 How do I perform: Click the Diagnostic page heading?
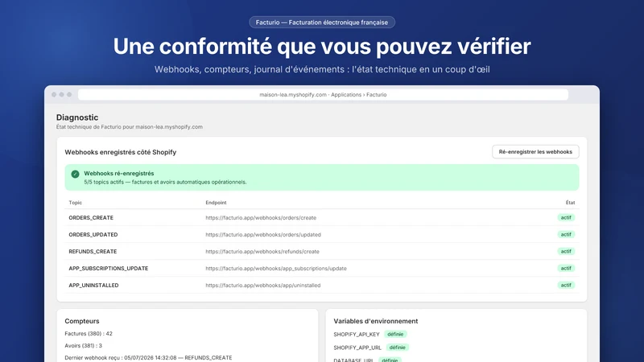click(77, 117)
